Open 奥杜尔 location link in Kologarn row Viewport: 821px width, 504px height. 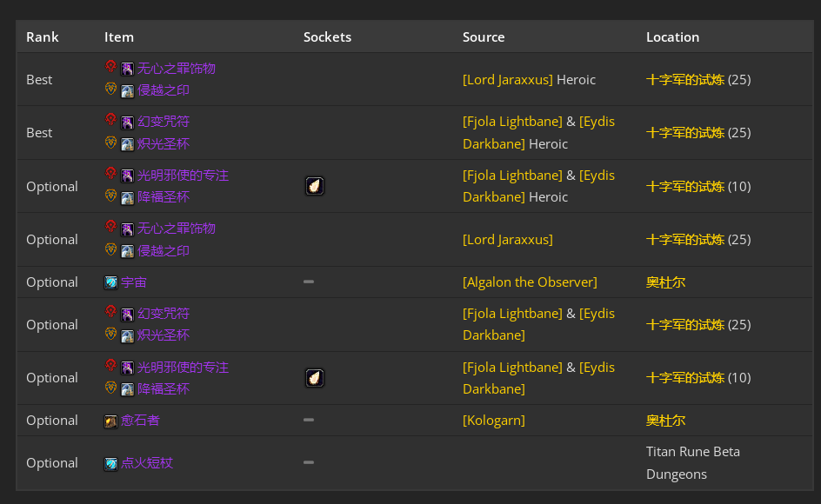665,421
